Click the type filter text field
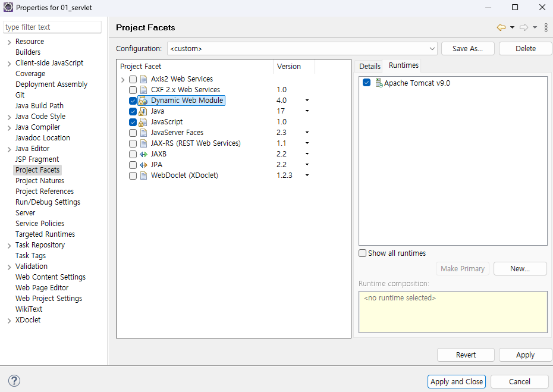553x392 pixels. pyautogui.click(x=52, y=27)
